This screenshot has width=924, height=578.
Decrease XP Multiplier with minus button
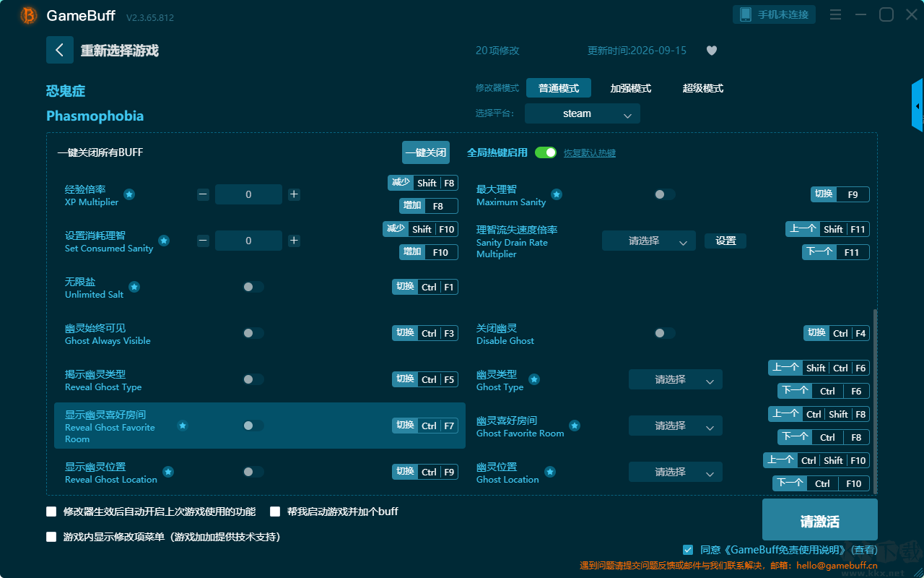tap(203, 194)
